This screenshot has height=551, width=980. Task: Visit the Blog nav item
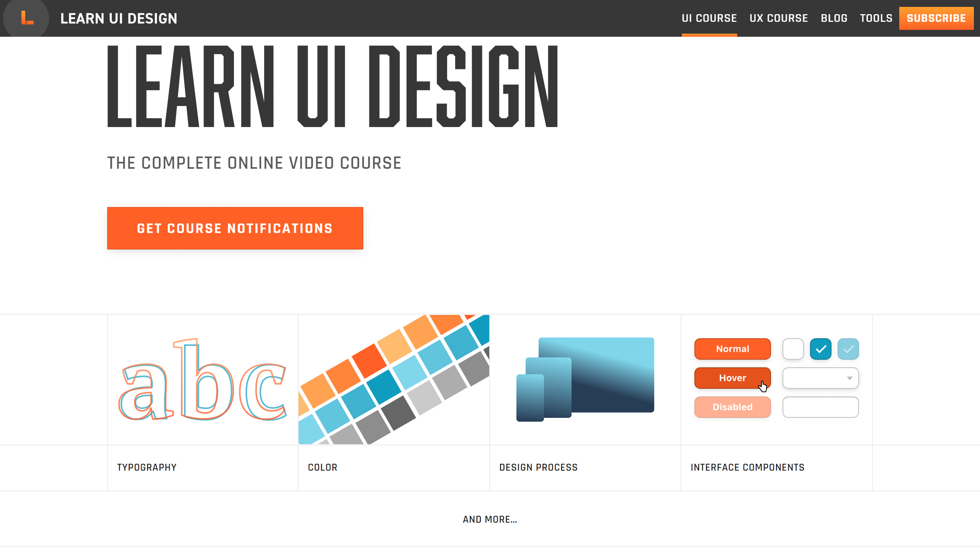coord(834,18)
